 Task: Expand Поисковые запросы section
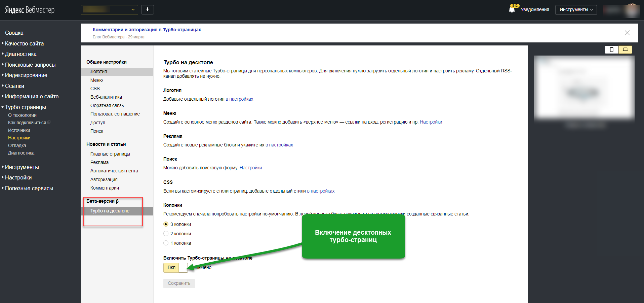click(x=30, y=65)
